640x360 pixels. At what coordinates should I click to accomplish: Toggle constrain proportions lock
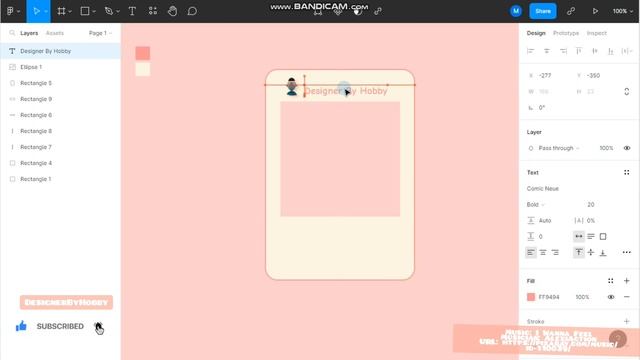(627, 91)
